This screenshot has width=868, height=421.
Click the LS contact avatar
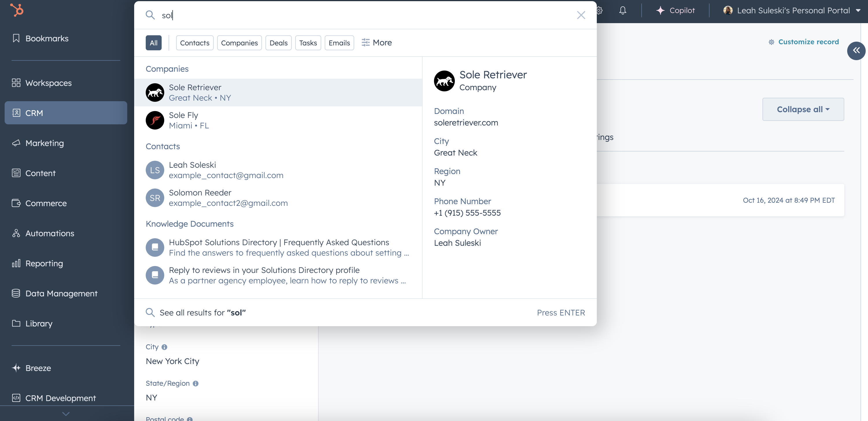coord(155,170)
